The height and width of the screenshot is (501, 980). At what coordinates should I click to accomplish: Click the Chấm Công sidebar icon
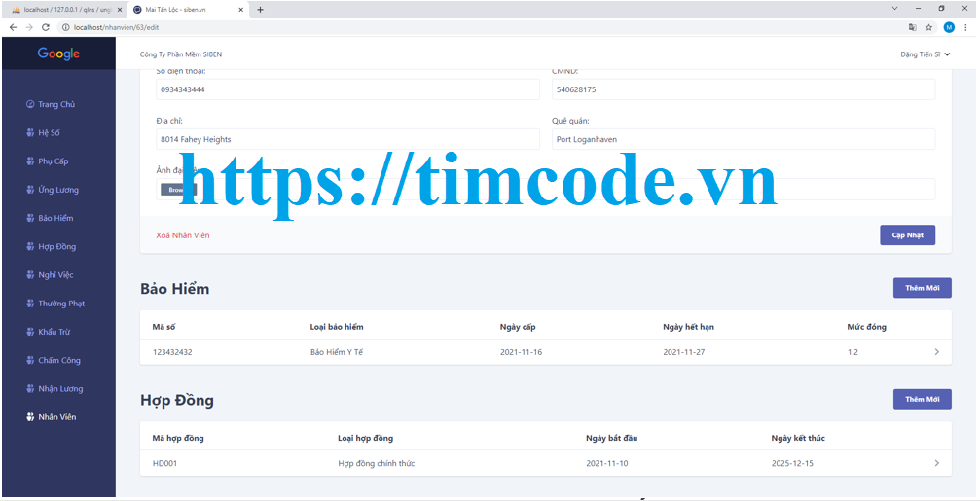30,361
